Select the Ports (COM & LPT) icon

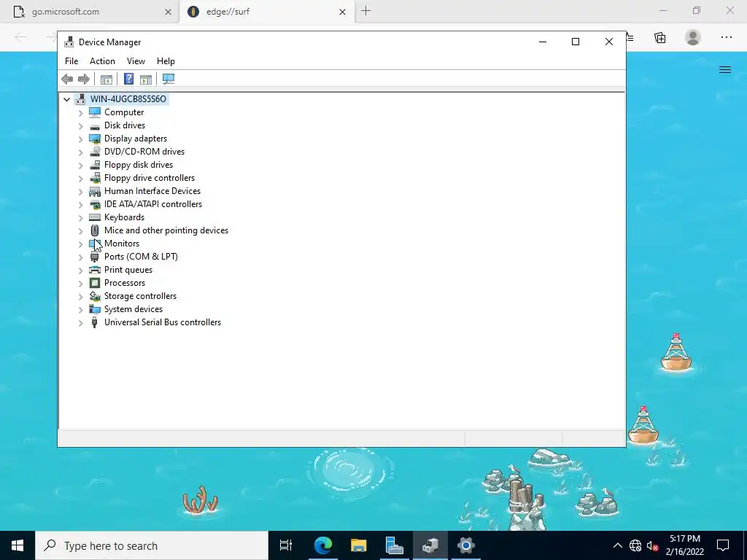95,257
